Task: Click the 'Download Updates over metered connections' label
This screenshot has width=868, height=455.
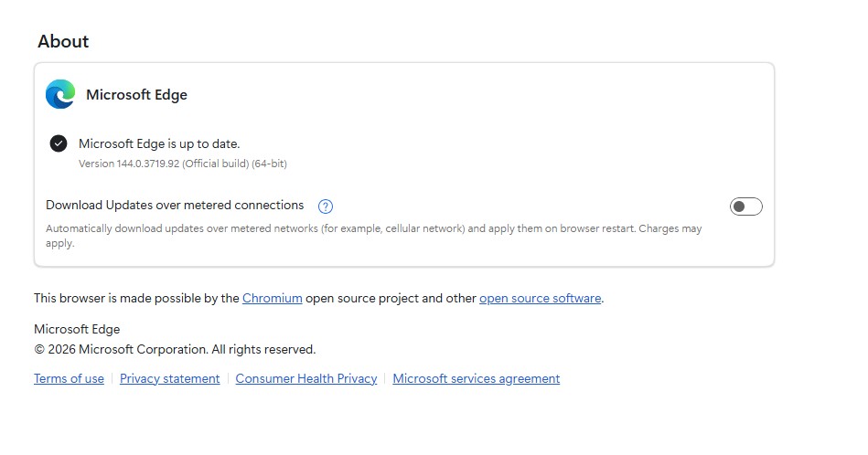Action: pos(174,206)
